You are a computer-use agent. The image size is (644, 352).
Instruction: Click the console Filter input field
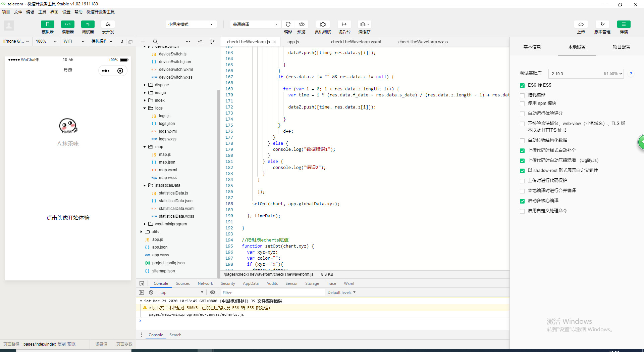click(272, 293)
